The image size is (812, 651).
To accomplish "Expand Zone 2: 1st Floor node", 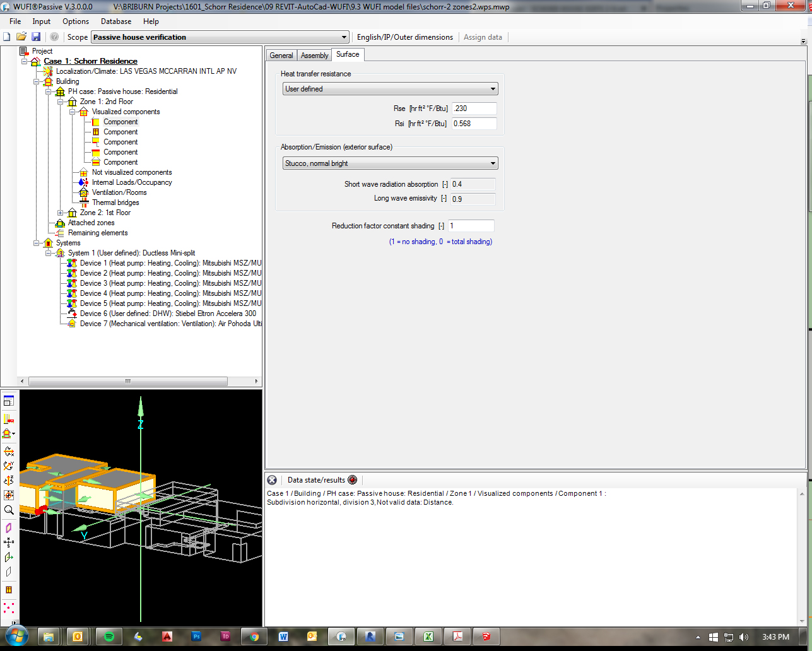I will [61, 213].
